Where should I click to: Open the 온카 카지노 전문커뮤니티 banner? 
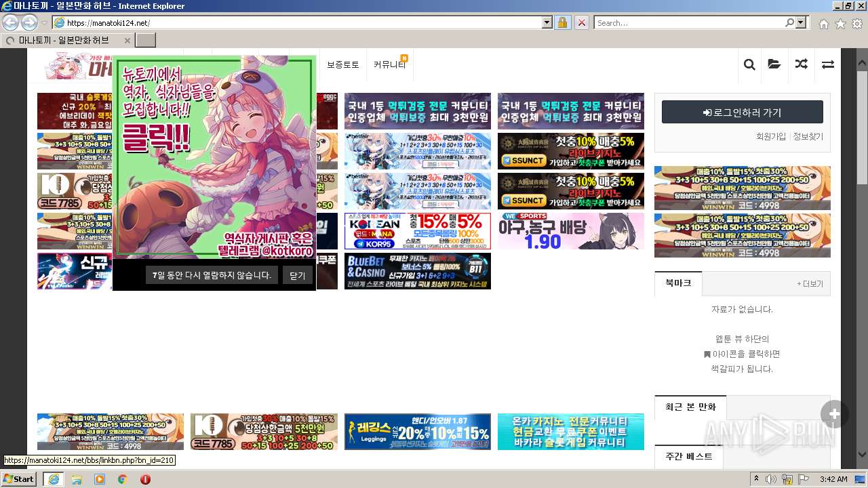[571, 432]
